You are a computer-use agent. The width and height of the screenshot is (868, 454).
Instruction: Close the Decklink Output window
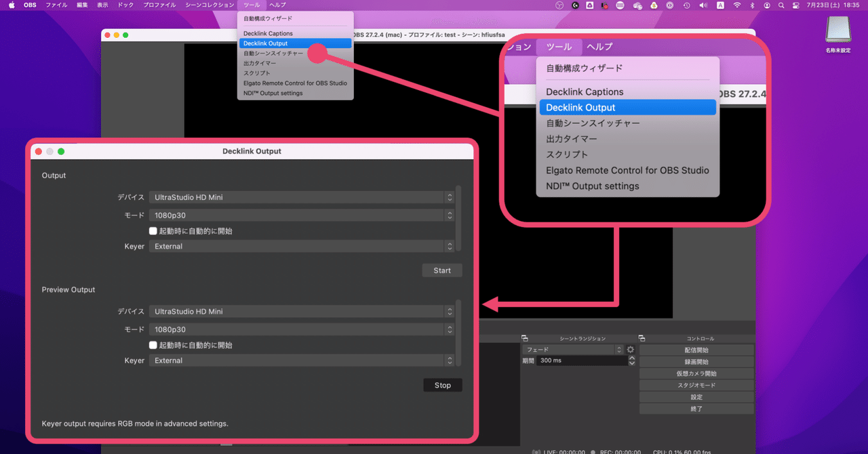(x=39, y=151)
